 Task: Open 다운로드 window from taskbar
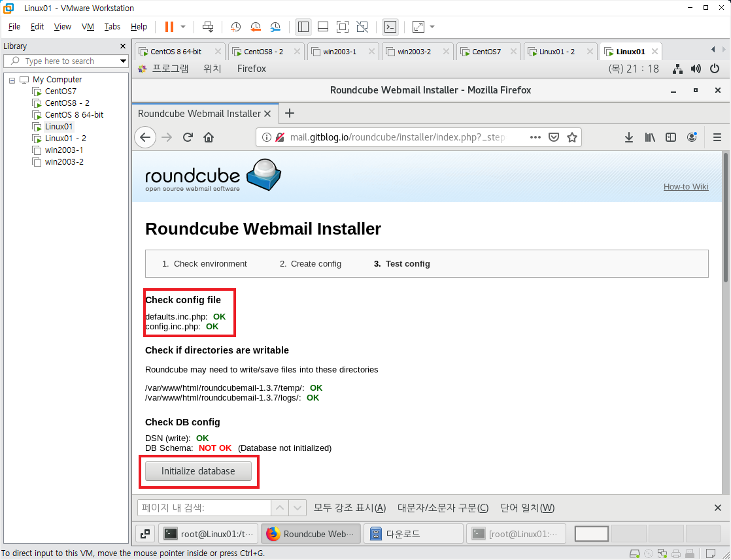[413, 534]
